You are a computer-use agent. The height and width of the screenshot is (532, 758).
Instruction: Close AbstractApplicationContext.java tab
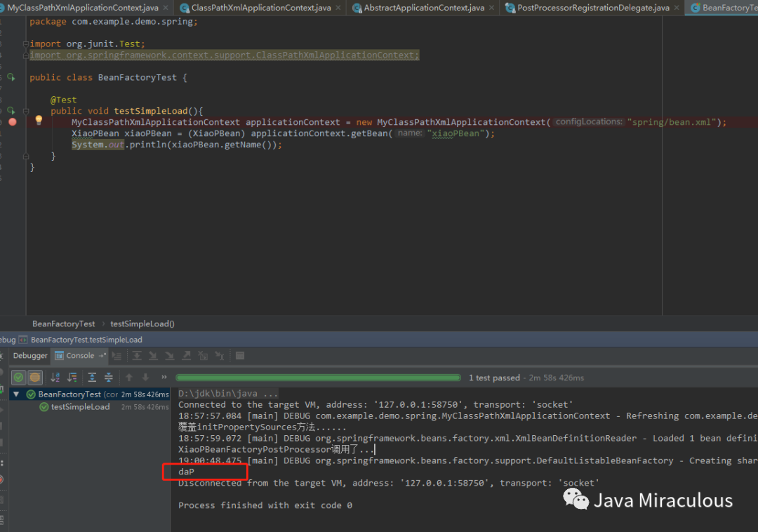[x=491, y=8]
